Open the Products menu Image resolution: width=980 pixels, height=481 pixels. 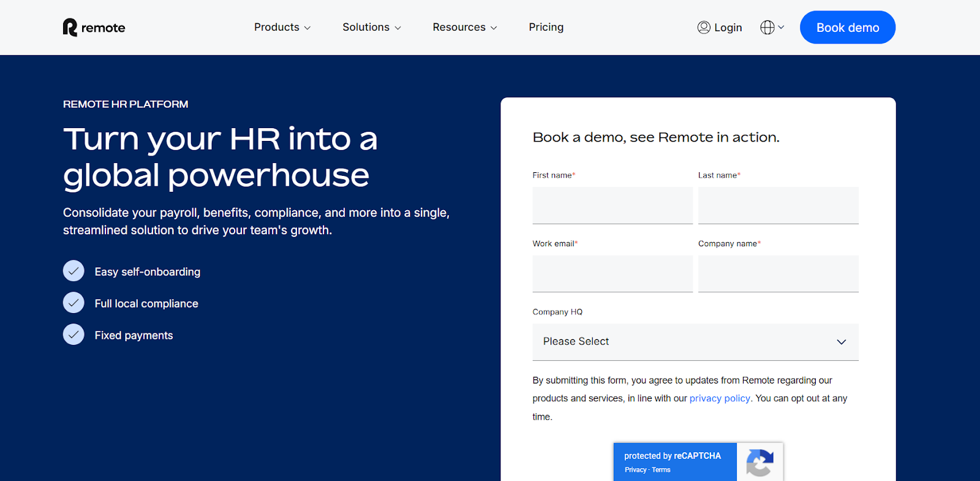click(282, 27)
